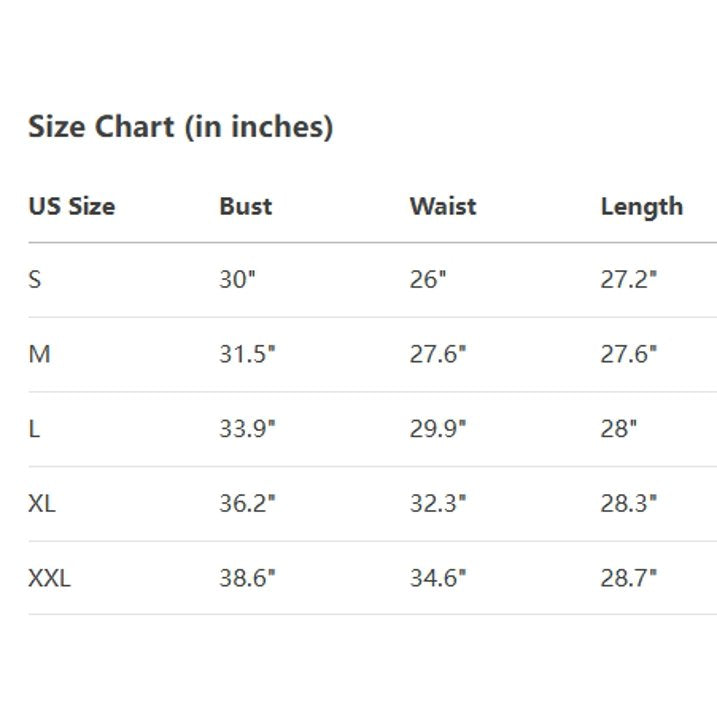Click the 26" waist value for S
Screen dimensions: 717x717
(427, 280)
